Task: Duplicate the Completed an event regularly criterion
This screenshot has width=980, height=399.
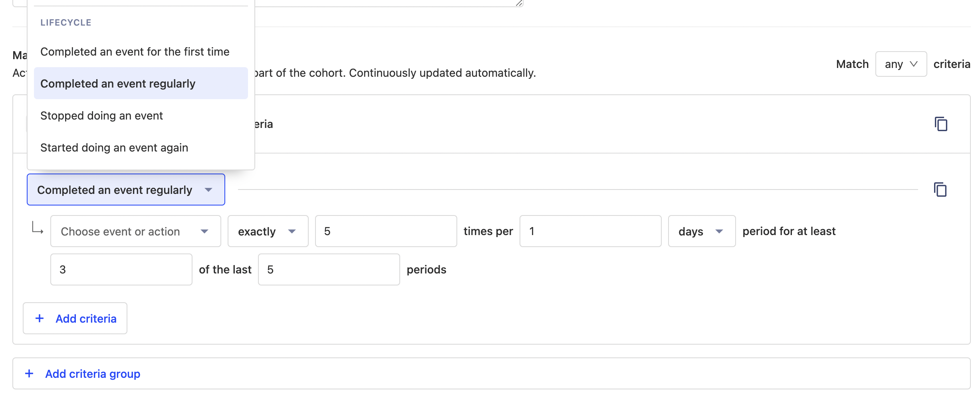Action: [x=940, y=190]
